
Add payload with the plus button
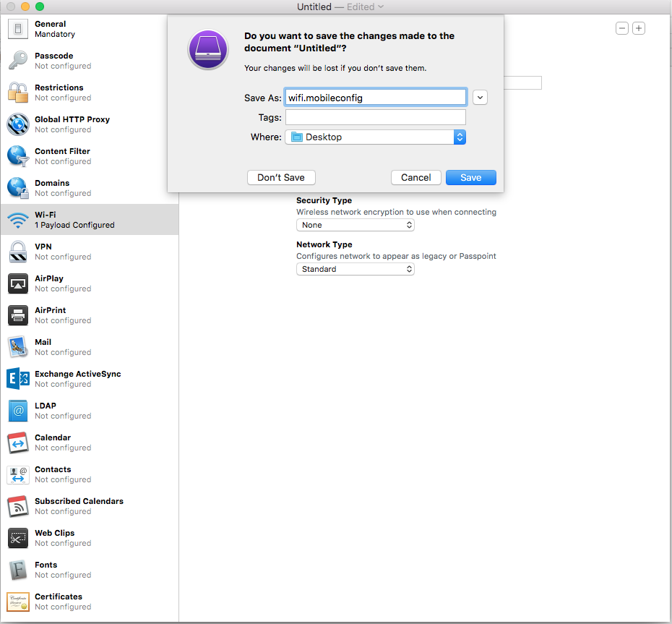click(639, 28)
